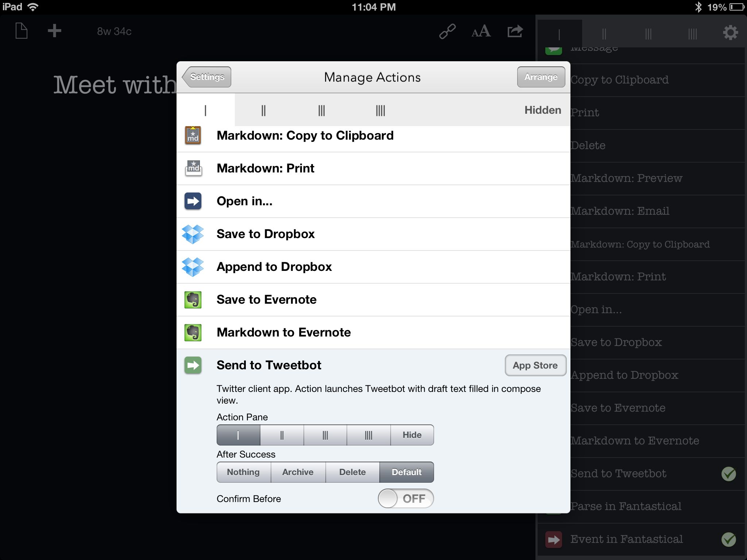Choose Hide in Action Pane selector

tap(412, 435)
